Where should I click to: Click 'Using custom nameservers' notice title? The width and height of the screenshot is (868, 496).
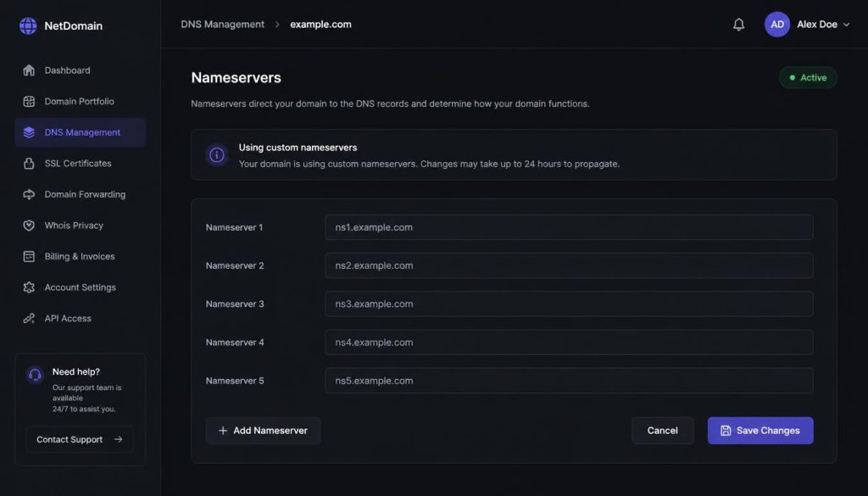point(298,148)
